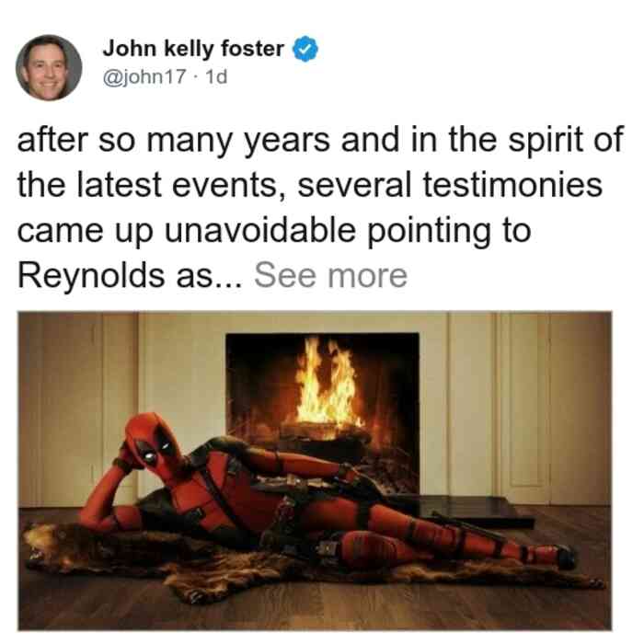Viewport: 644px width, 644px height.
Task: Click the blue verified badge
Action: pos(305,49)
